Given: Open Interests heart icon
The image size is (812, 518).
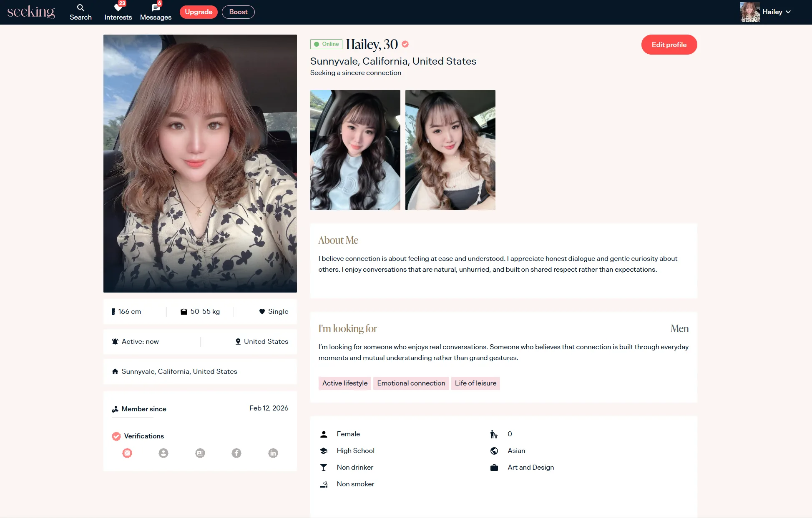Looking at the screenshot, I should pos(118,8).
